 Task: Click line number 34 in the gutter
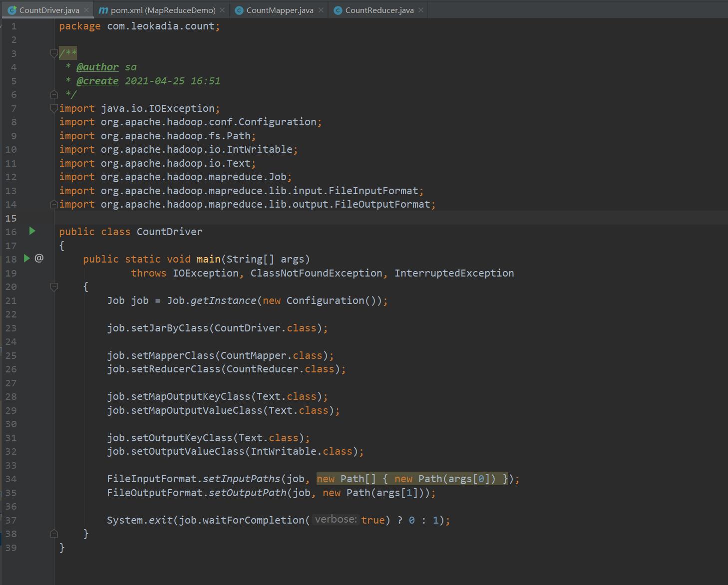click(11, 479)
